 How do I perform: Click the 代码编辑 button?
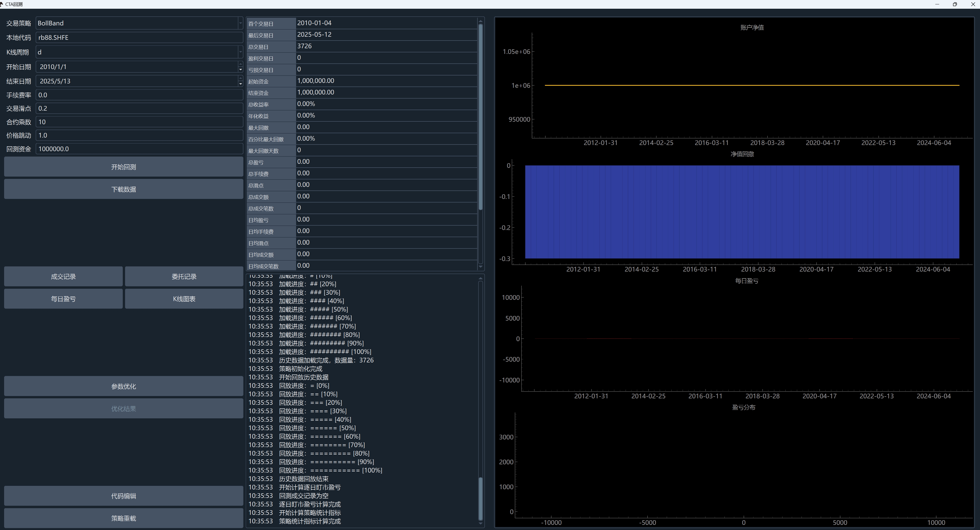[124, 496]
